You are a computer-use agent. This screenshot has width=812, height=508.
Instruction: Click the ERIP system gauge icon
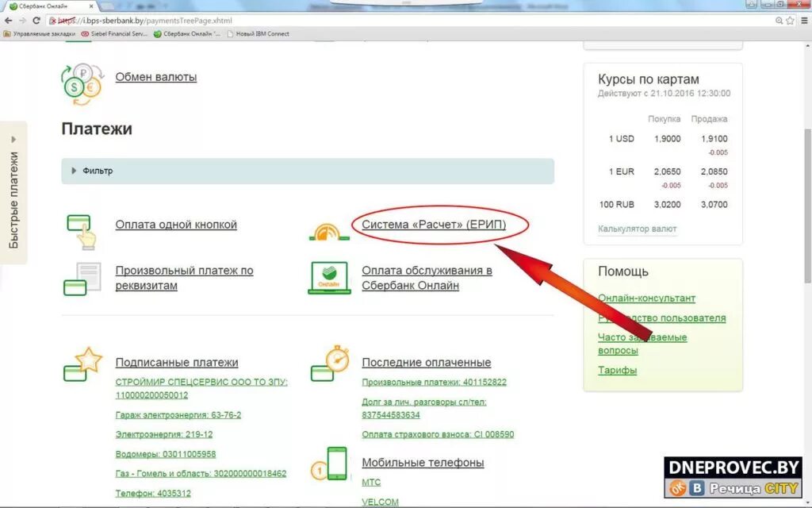[x=329, y=232]
